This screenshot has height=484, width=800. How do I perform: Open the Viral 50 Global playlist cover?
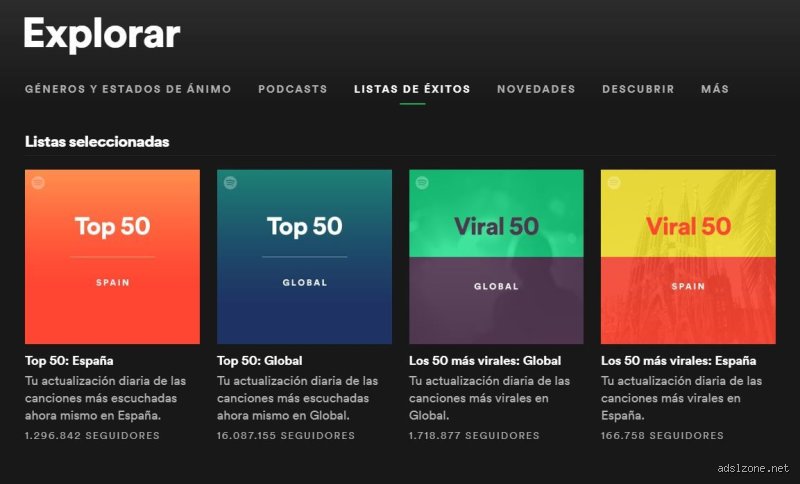[496, 257]
